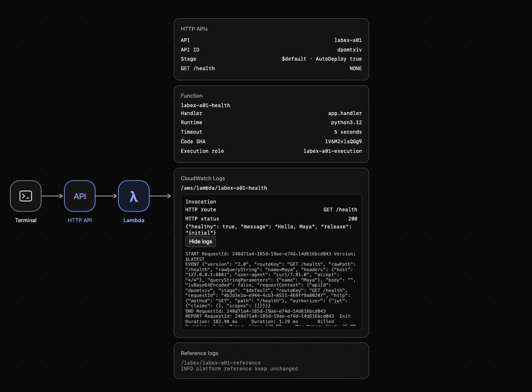Click the HTTP API label under the node
This screenshot has width=532, height=392.
80,220
